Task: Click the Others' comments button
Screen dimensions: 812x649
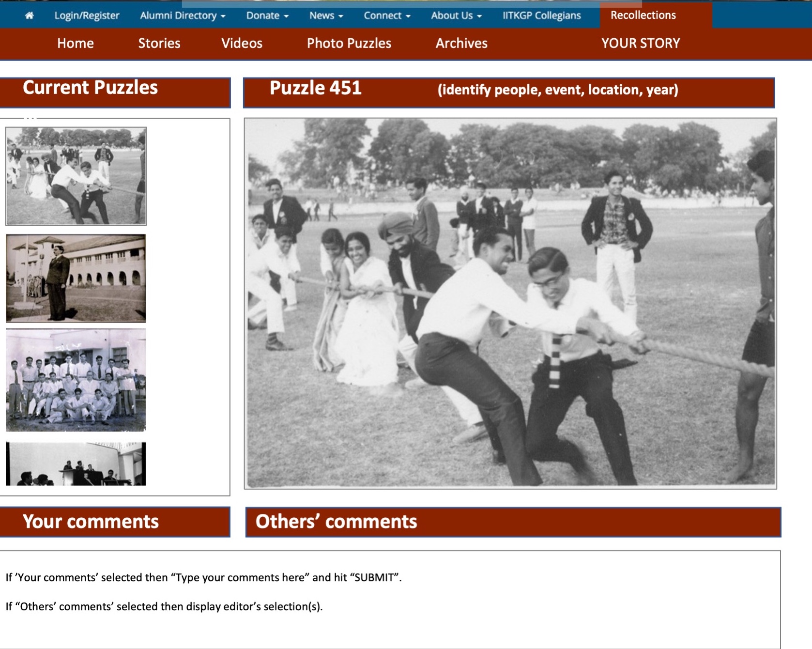Action: click(513, 522)
